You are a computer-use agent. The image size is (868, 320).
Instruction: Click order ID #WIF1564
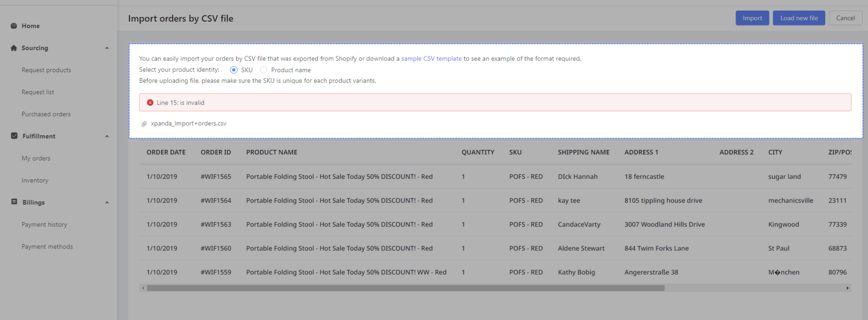tap(216, 200)
